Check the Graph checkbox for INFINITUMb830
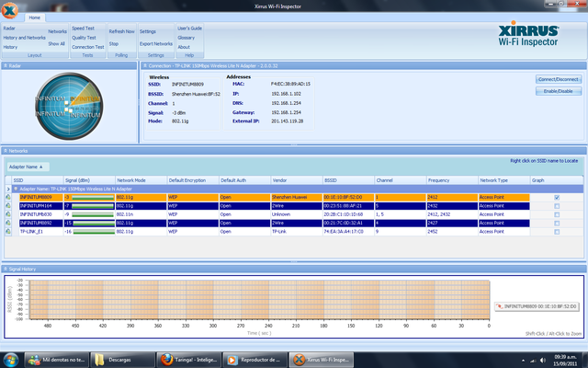Screen dimensions: 588x368 coord(557,214)
